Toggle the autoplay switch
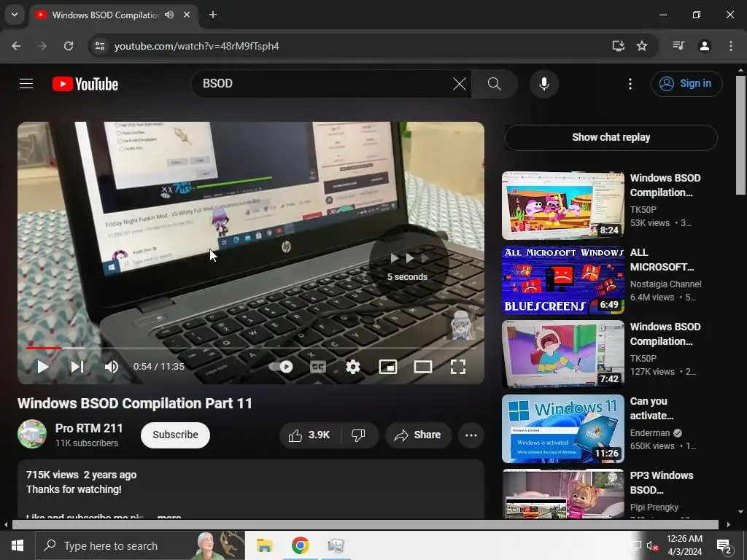The width and height of the screenshot is (747, 560). pyautogui.click(x=281, y=367)
